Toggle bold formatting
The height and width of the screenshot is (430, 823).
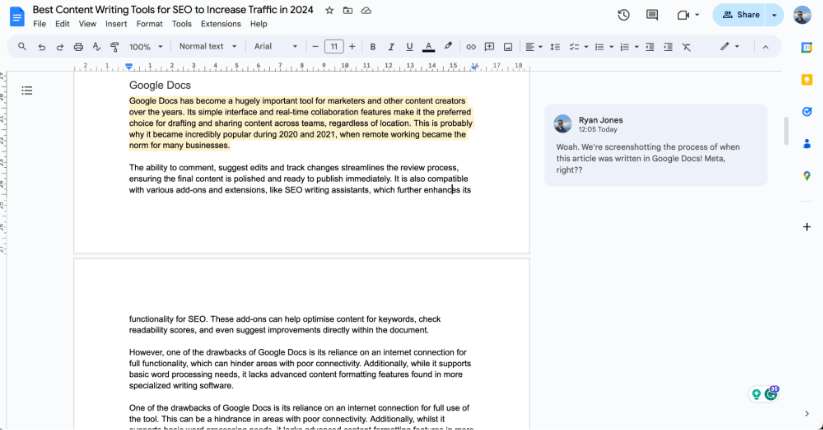pos(373,47)
